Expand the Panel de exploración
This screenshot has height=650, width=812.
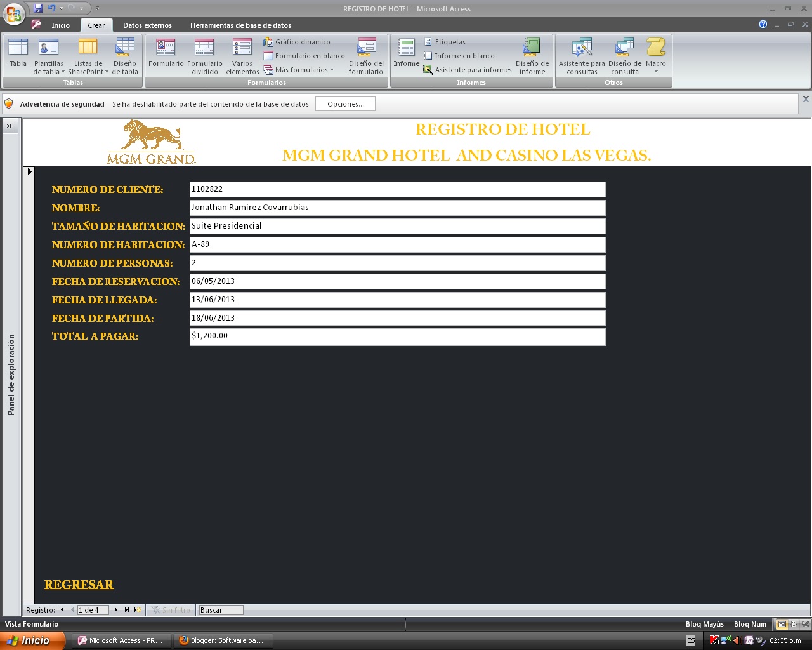pyautogui.click(x=10, y=126)
